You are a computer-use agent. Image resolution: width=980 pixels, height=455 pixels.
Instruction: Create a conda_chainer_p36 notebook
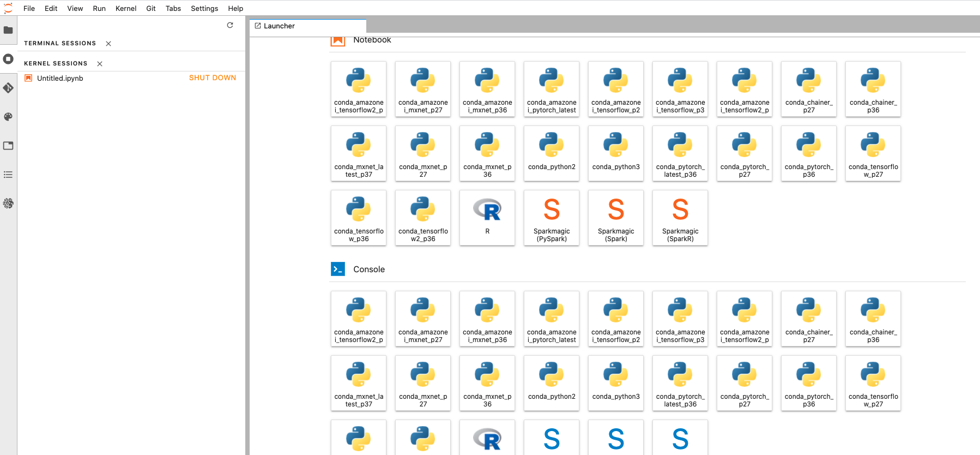873,89
